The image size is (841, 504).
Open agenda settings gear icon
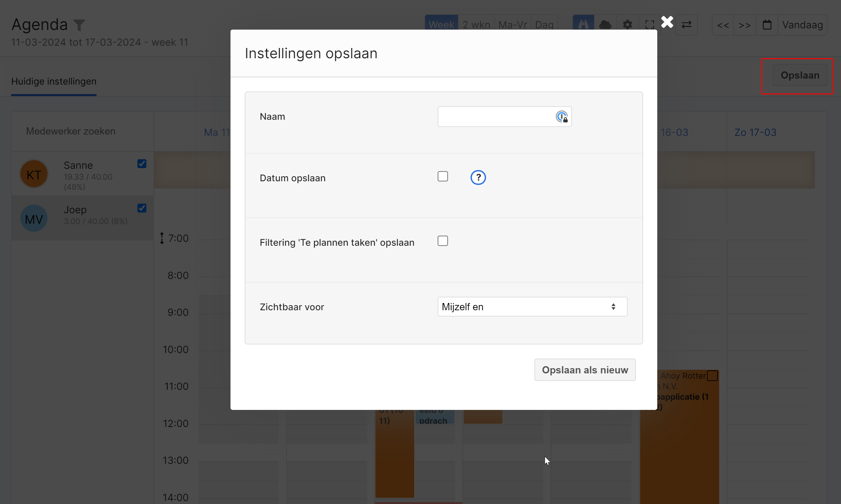coord(627,24)
